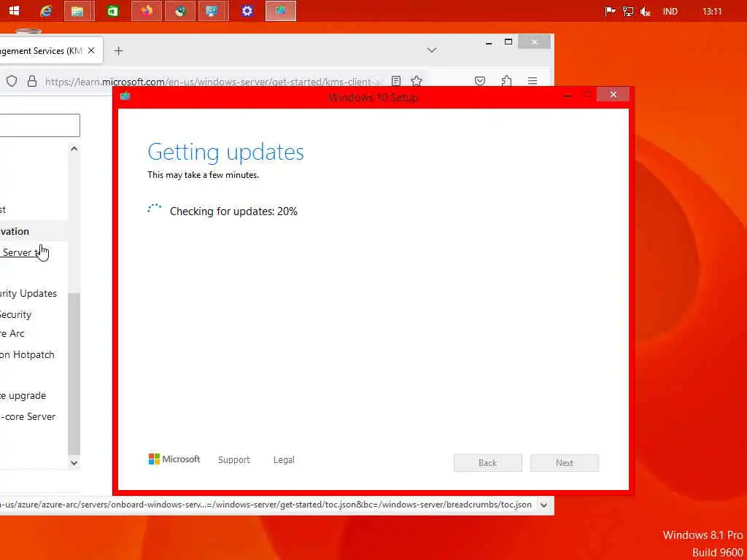Open the network tray icon
The image size is (747, 560).
[628, 12]
